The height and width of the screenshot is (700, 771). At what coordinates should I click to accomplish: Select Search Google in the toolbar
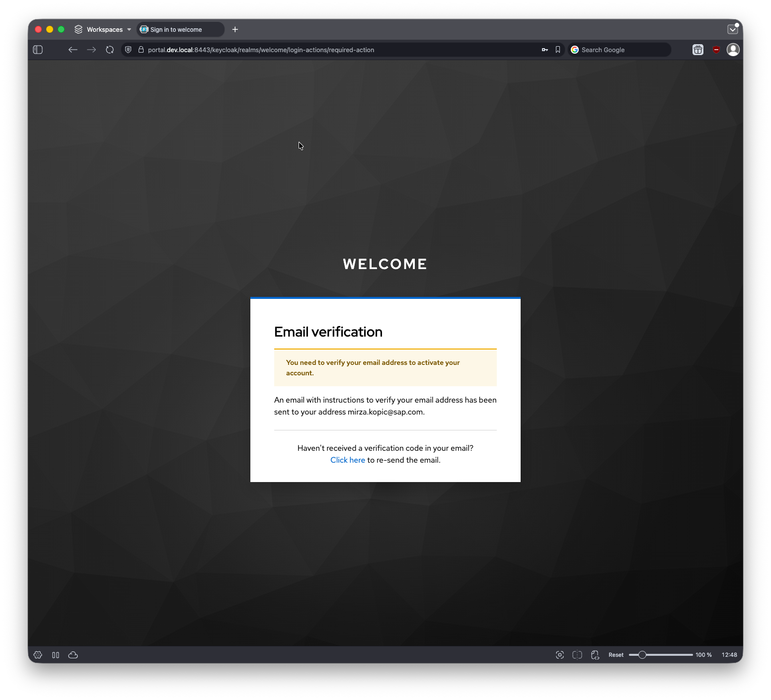[618, 50]
